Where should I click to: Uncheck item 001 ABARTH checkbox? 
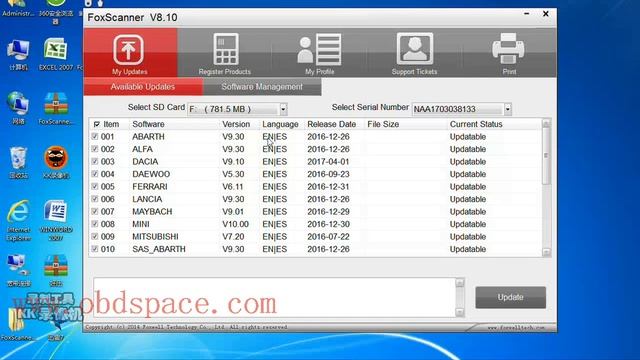pos(95,136)
